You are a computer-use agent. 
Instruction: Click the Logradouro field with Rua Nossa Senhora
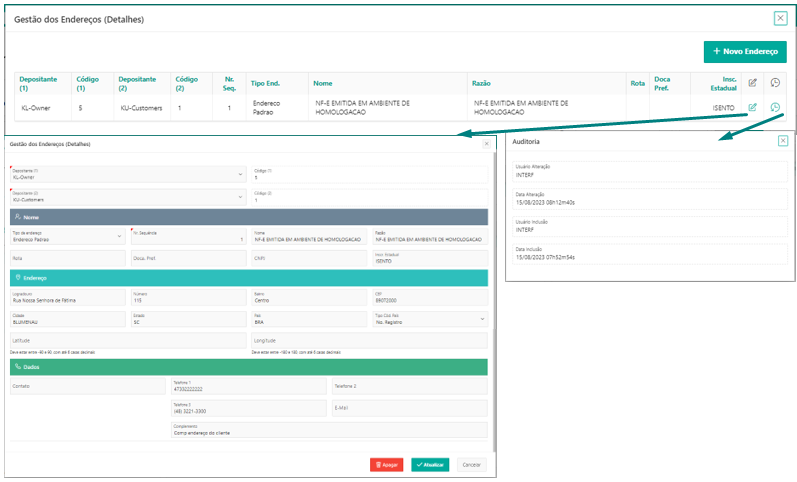coord(68,297)
